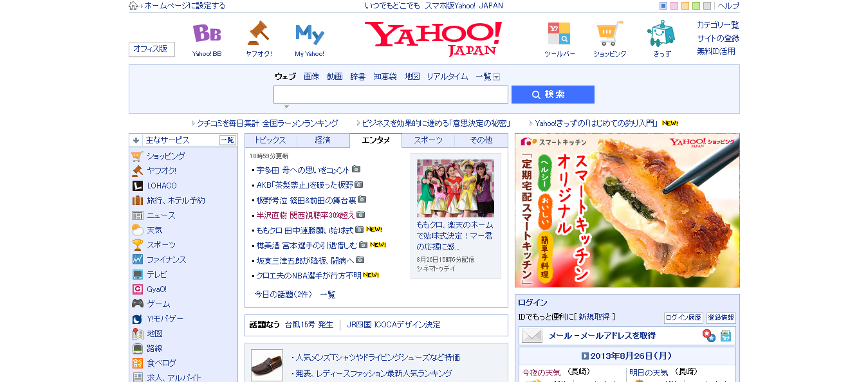Open the My Yahoo! icon
Screen dimensions: 868x382
pyautogui.click(x=309, y=33)
